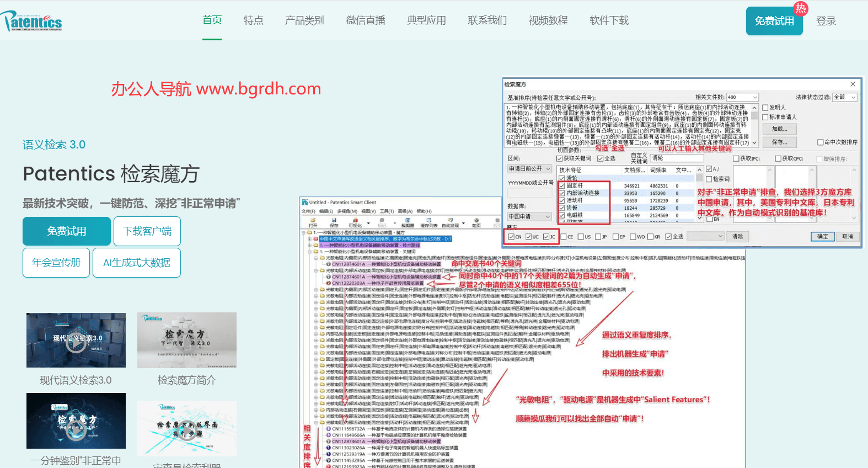Uncheck the 获取关键词 checkbox
The image size is (868, 468).
[x=559, y=158]
